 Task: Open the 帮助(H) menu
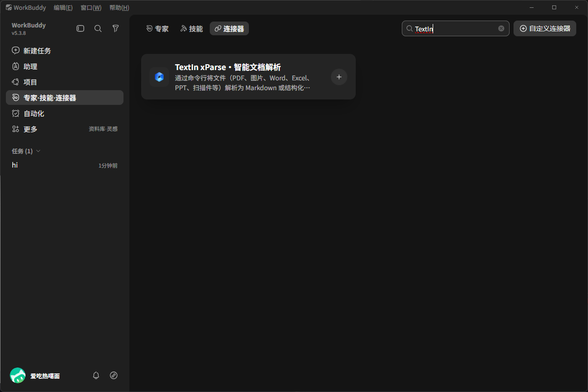tap(120, 7)
